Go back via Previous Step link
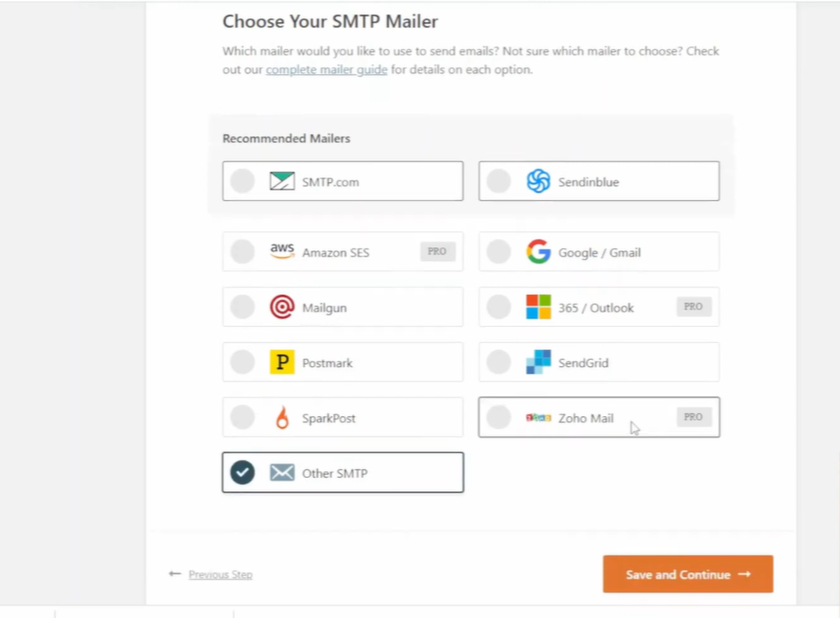The height and width of the screenshot is (618, 840). [220, 574]
